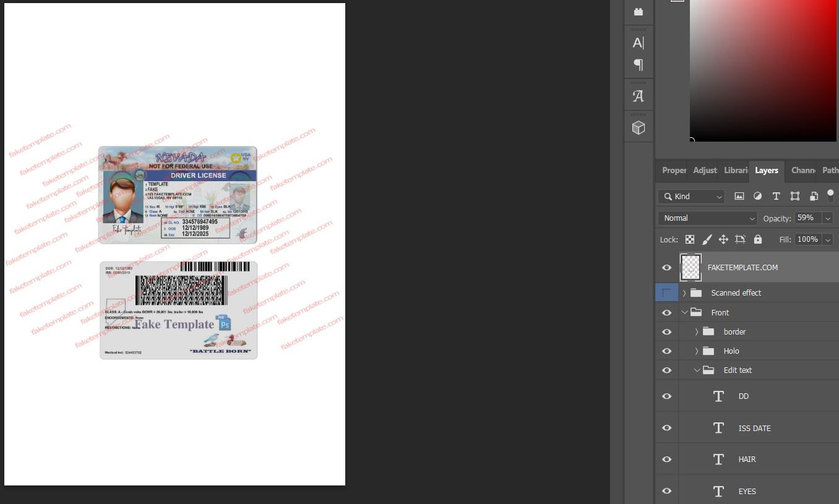Filter layers by adjustment layers icon
This screenshot has width=839, height=504.
click(757, 196)
